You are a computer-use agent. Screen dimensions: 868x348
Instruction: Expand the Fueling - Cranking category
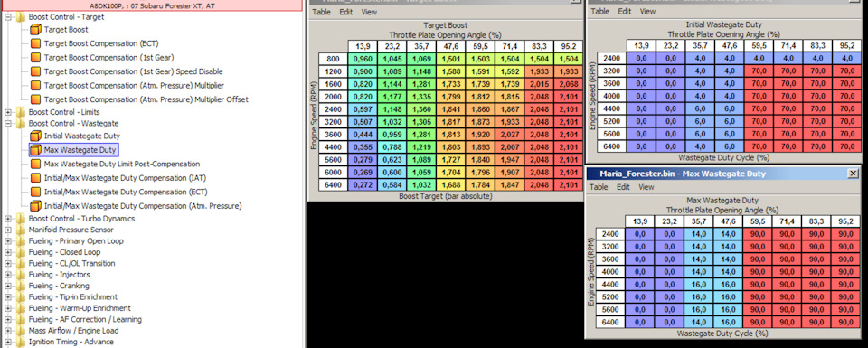pos(8,286)
